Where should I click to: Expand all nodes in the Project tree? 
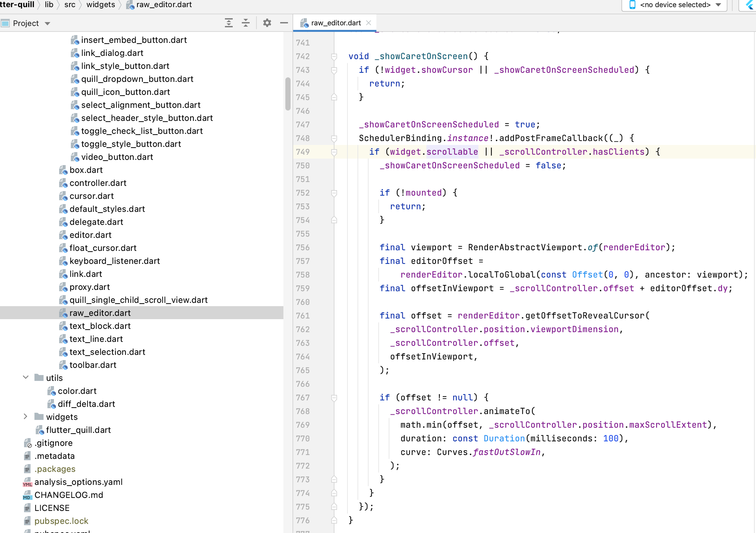(229, 23)
